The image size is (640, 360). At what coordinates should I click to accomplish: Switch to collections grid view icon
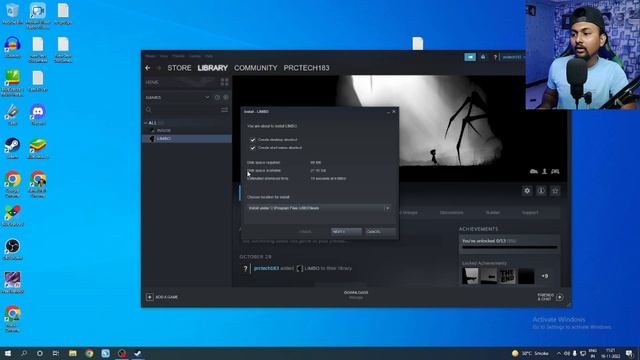224,82
